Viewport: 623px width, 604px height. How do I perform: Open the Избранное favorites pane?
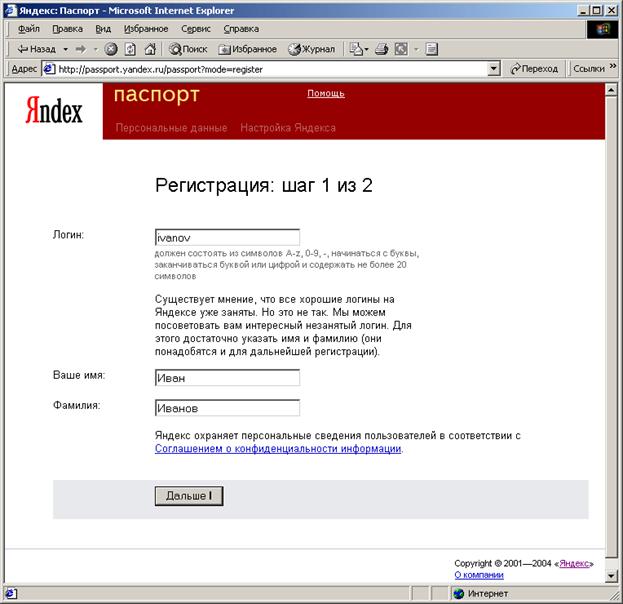pos(248,48)
